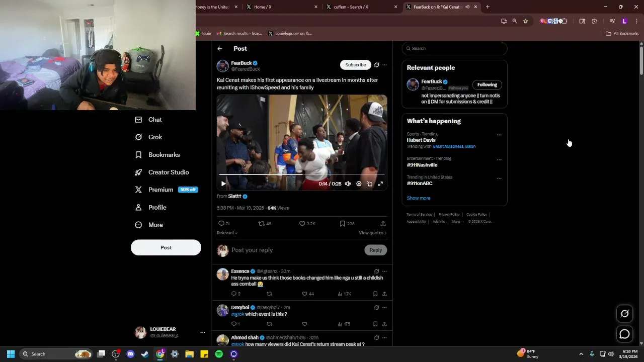Open video settings gear icon

click(359, 184)
